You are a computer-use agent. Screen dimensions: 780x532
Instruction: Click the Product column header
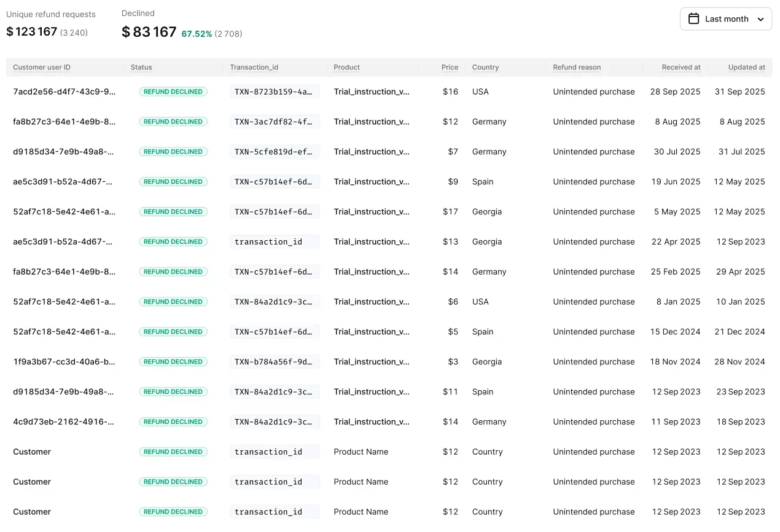(x=346, y=68)
